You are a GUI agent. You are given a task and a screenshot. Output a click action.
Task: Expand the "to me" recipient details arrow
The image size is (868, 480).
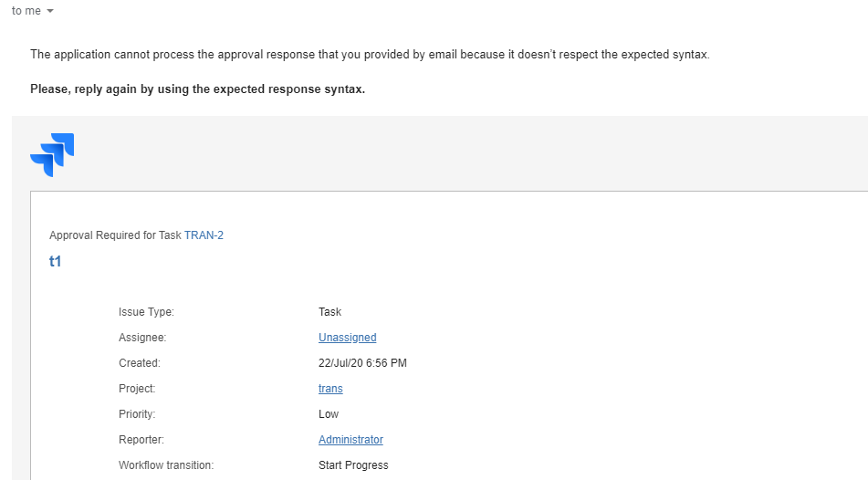tap(49, 11)
